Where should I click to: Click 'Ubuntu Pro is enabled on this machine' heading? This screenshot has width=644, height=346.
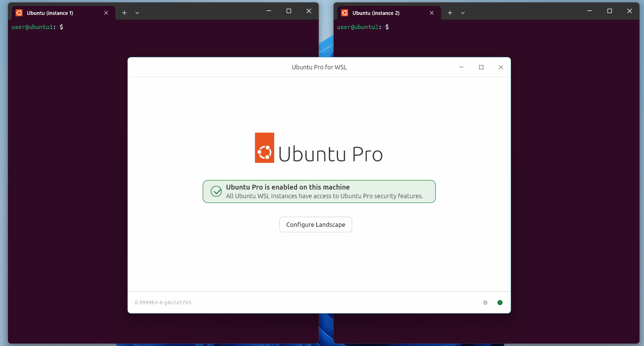point(288,187)
